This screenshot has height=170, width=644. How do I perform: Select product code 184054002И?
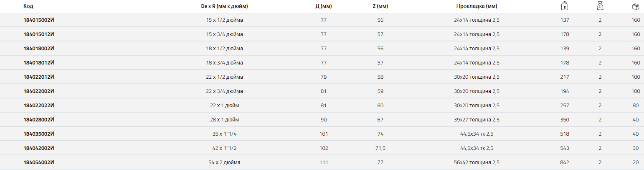click(x=39, y=162)
